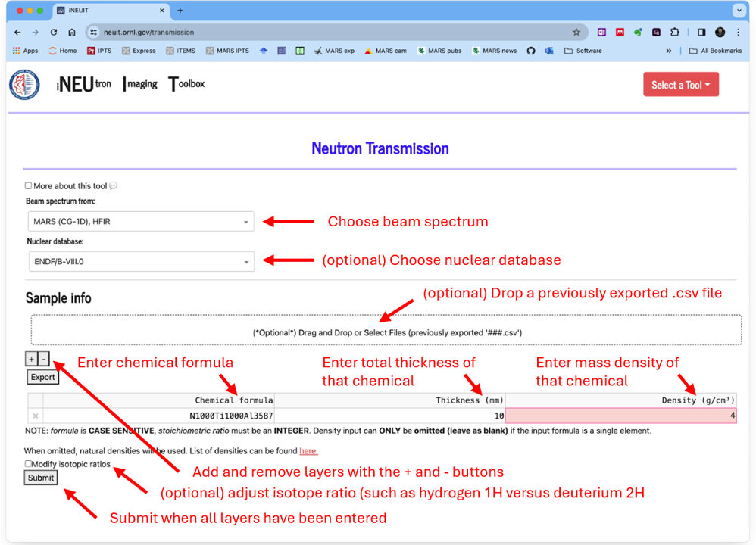Delete table row with the × icon
756x545 pixels.
click(x=35, y=416)
